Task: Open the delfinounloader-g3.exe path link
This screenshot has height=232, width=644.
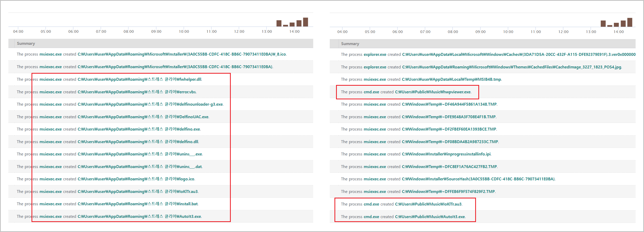Action: 150,104
